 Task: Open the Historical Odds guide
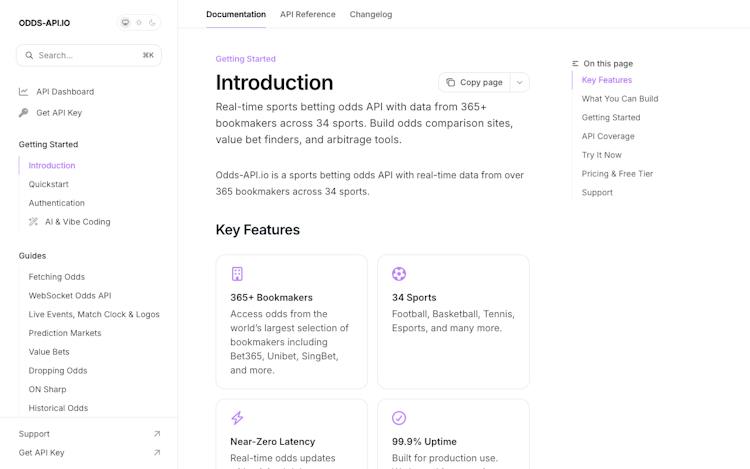58,408
